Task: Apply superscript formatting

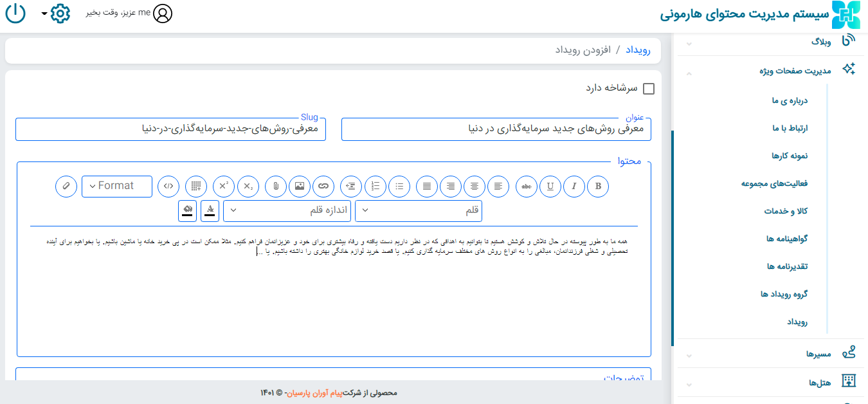Action: point(224,186)
